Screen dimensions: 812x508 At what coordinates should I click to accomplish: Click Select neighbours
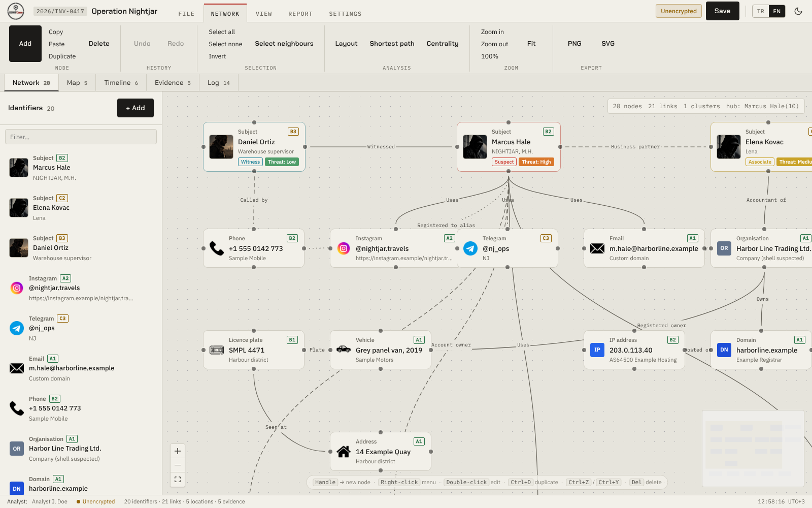284,44
